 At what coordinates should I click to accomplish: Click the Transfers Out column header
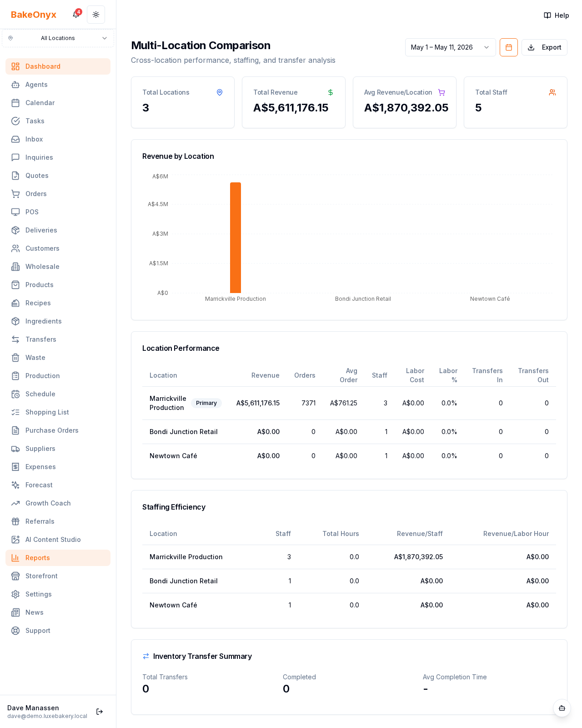[x=533, y=375]
